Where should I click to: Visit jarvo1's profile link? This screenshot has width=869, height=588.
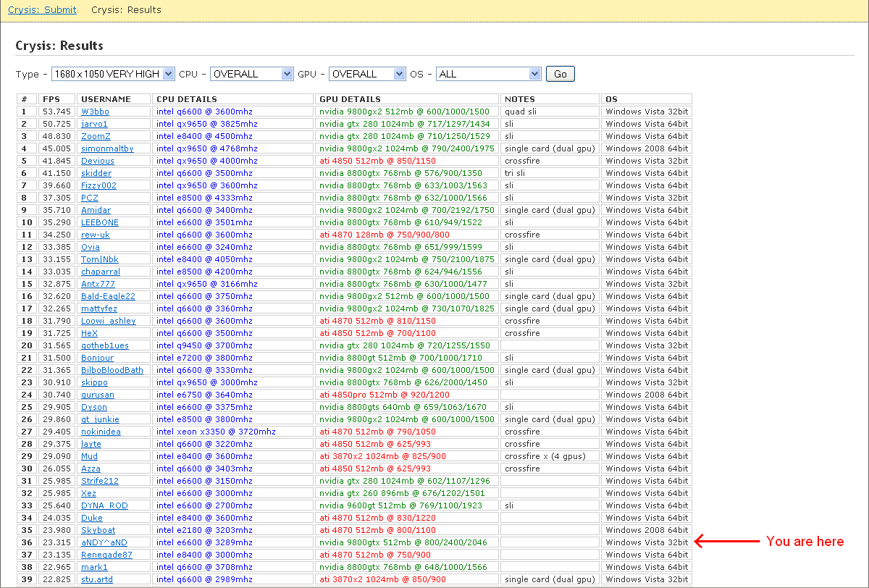[x=94, y=124]
